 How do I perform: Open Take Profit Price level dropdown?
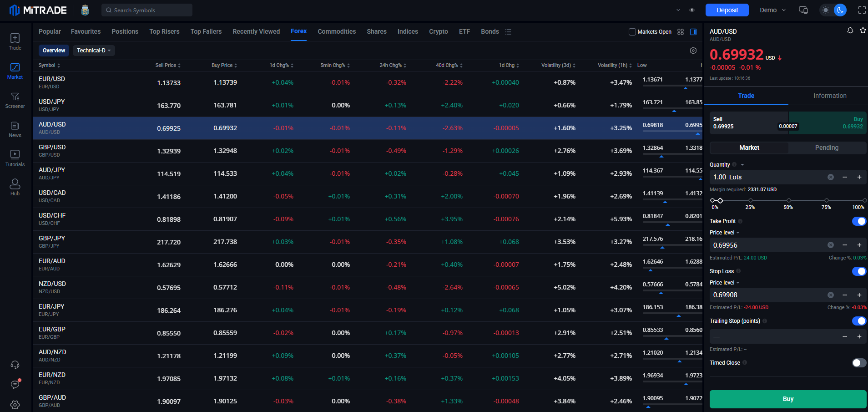pos(725,233)
